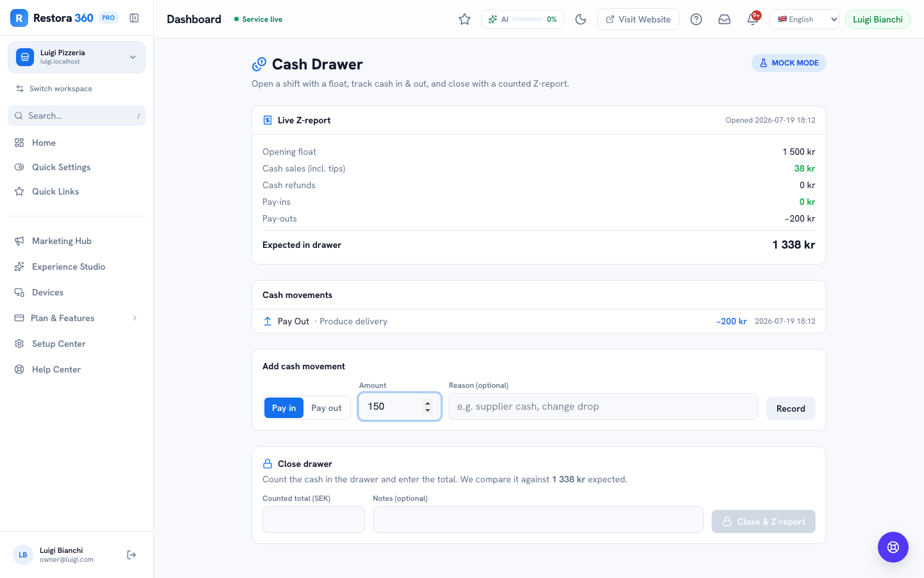Click the Close drawer lock icon
This screenshot has height=578, width=924.
click(x=268, y=464)
